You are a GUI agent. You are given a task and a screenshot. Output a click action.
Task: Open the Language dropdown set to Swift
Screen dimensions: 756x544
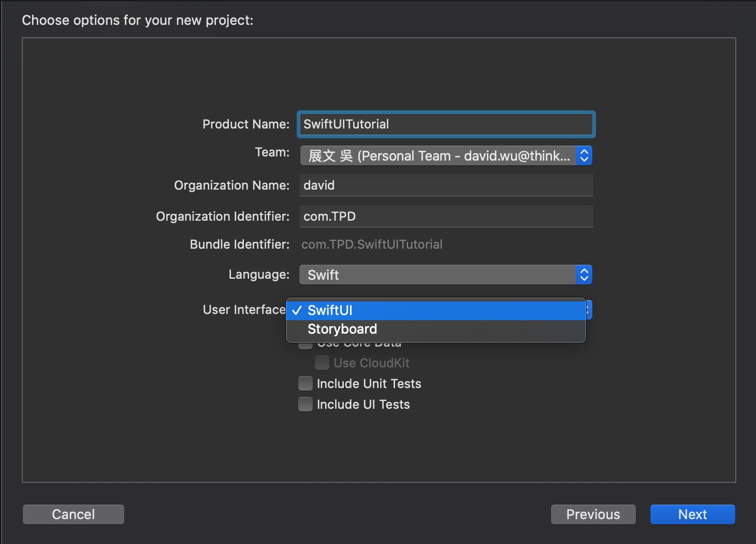(446, 275)
